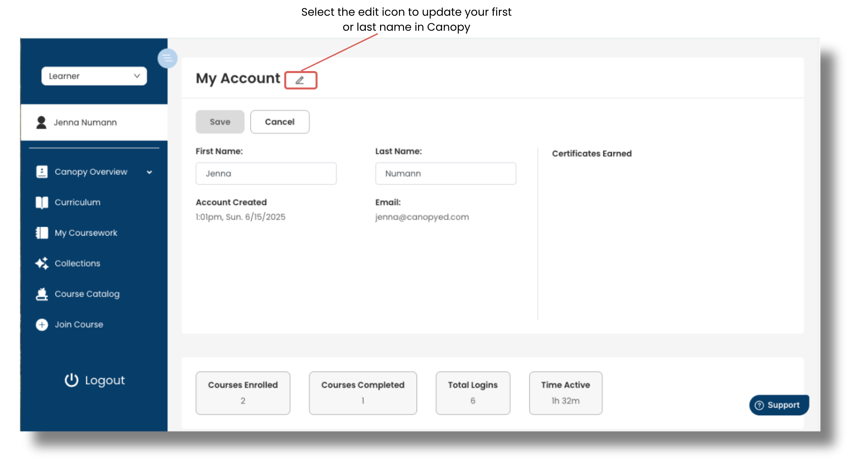Toggle the sidebar collapse hamburger button

pyautogui.click(x=167, y=58)
